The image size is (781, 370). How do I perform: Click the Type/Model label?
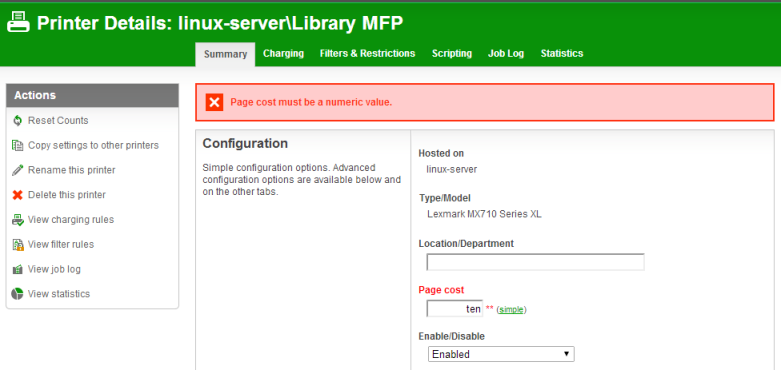click(445, 198)
